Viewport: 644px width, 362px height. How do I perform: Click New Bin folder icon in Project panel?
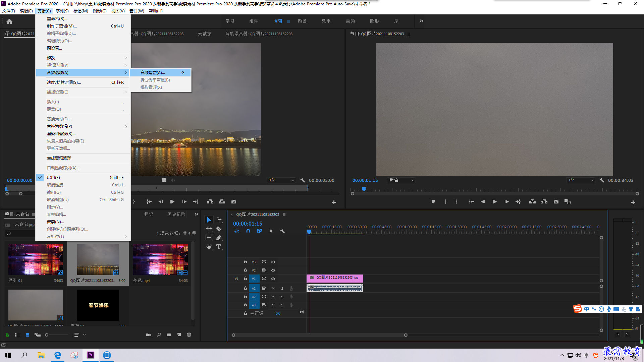pyautogui.click(x=169, y=335)
